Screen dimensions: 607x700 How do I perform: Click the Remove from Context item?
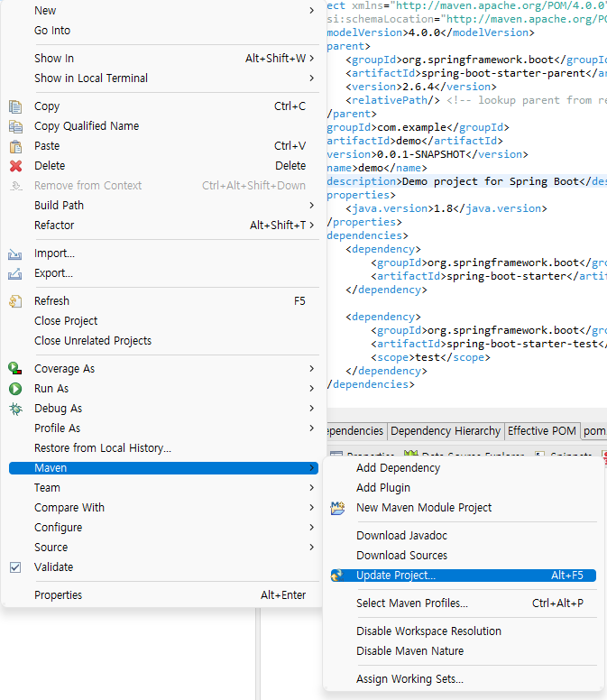pyautogui.click(x=163, y=186)
